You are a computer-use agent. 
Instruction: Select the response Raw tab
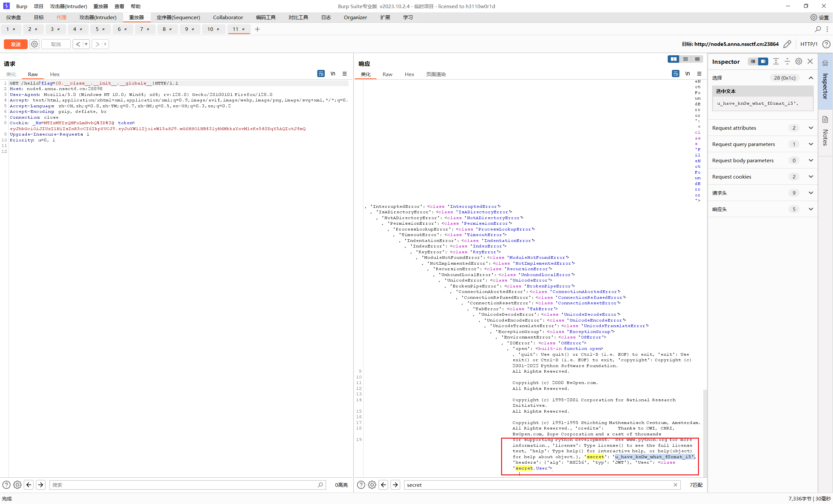click(x=388, y=74)
